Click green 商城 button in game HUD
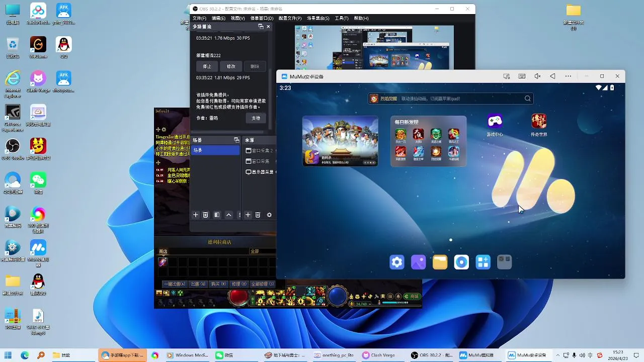 tap(412, 297)
